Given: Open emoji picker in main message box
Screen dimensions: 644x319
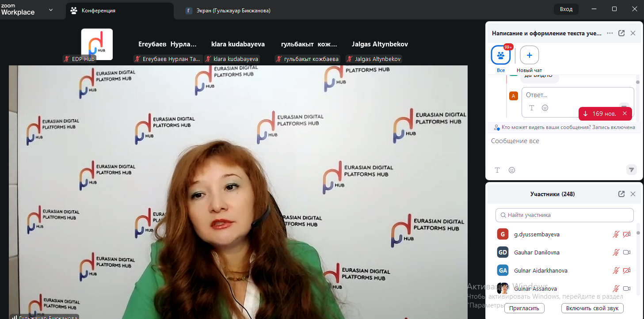Looking at the screenshot, I should [x=512, y=170].
